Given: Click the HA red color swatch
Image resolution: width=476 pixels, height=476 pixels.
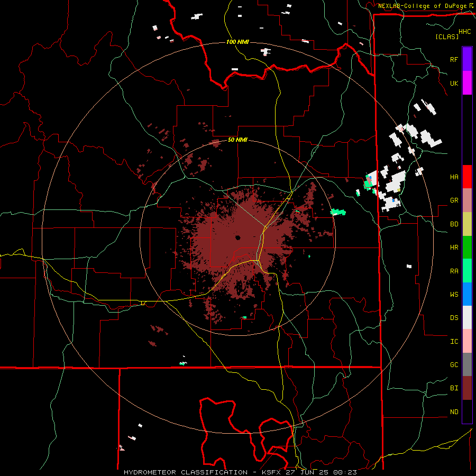Looking at the screenshot, I should click(x=467, y=177).
